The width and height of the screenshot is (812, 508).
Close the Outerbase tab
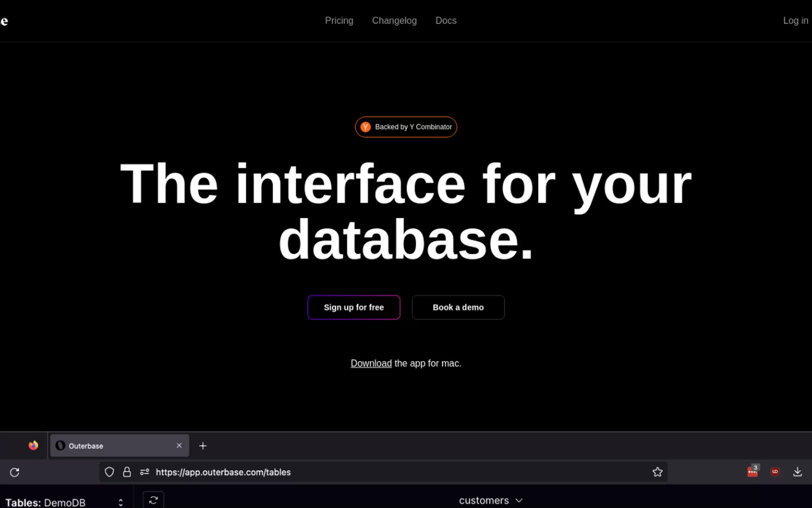point(179,446)
